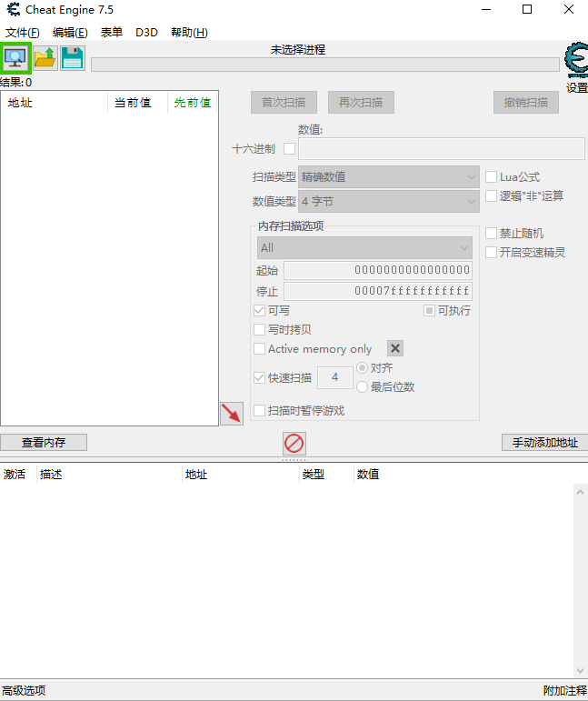Click the 查看内存 button
Image resolution: width=588 pixels, height=701 pixels.
(x=44, y=443)
